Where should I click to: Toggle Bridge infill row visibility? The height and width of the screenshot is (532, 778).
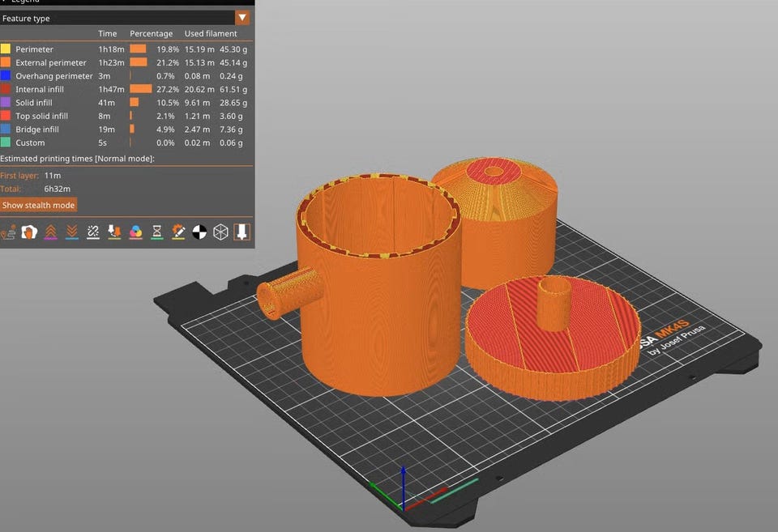(x=36, y=129)
